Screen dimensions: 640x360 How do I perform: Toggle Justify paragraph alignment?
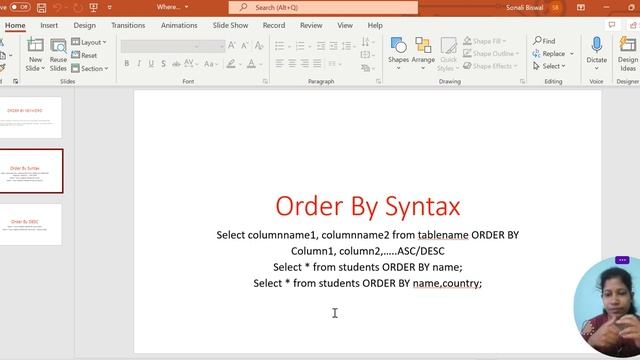pos(317,64)
